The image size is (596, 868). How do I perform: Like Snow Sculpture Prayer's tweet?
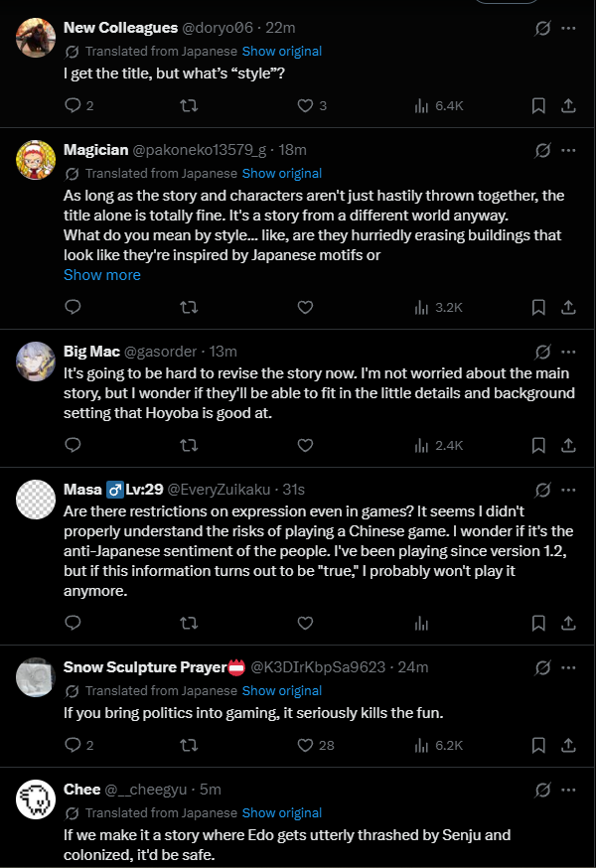[306, 745]
